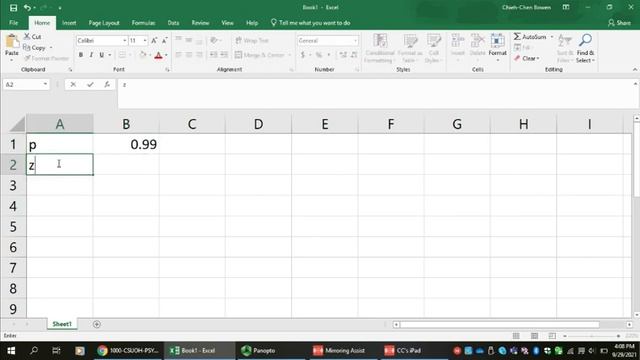Click the Save icon in title bar
640x360 pixels.
click(x=13, y=8)
